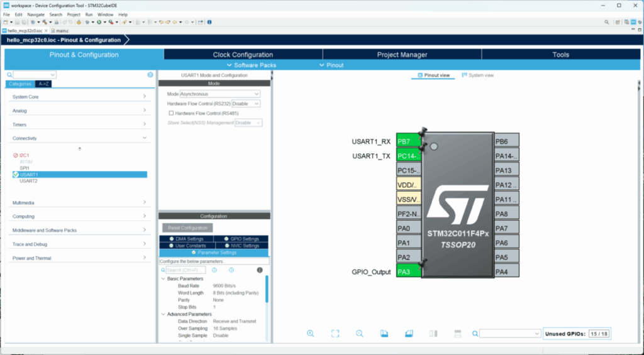
Task: Click the zoom out icon below pinout
Action: (359, 333)
